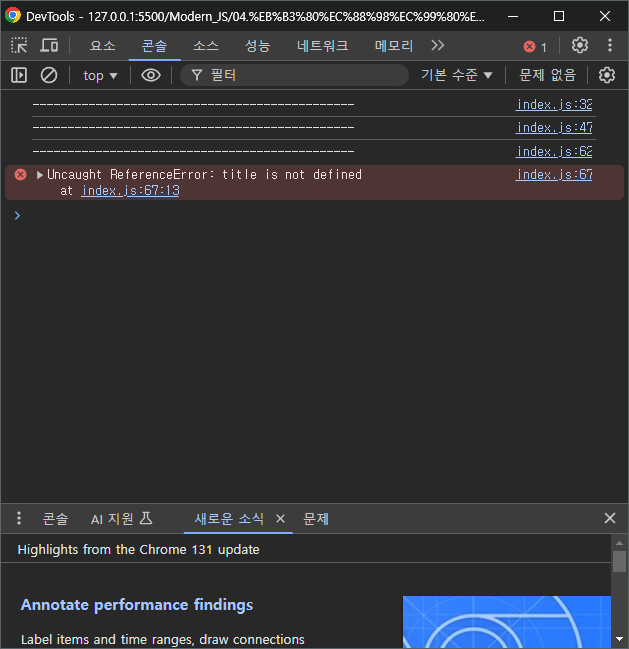The height and width of the screenshot is (649, 629).
Task: Open the index.js:62 source link
Action: pos(554,151)
